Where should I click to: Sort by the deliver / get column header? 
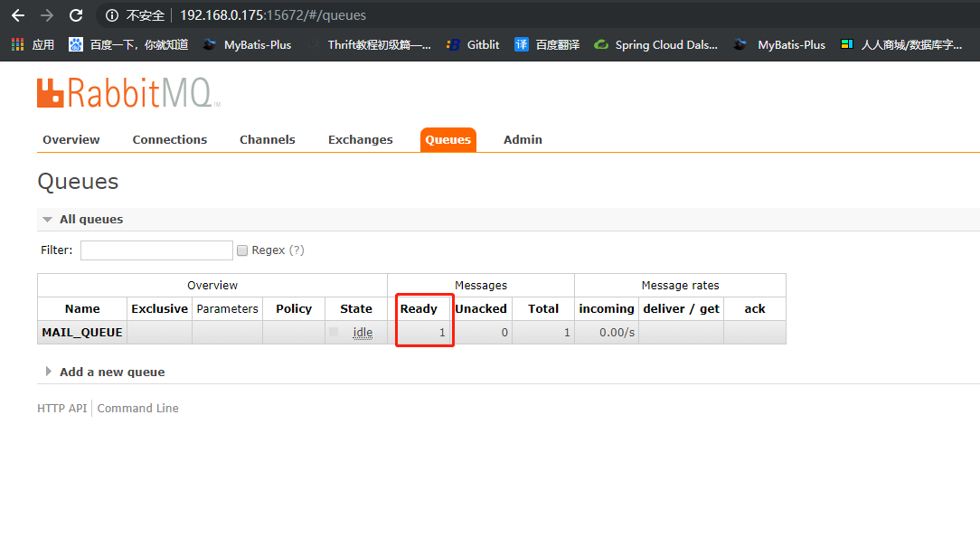coord(682,309)
